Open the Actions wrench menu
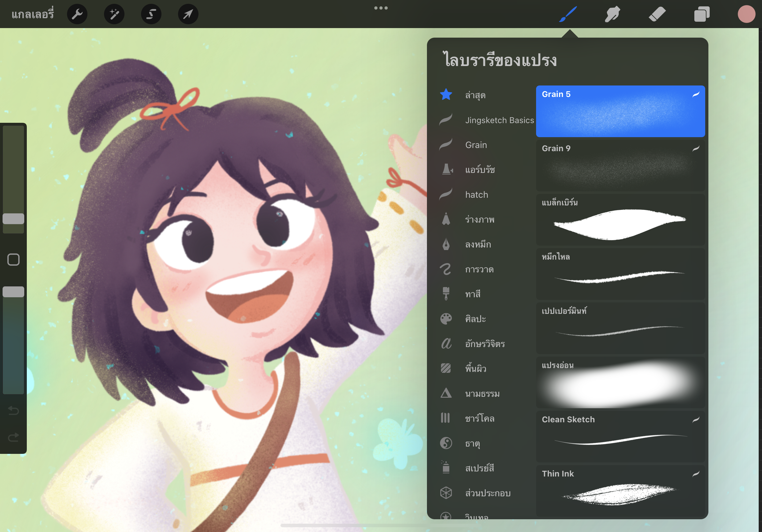Image resolution: width=762 pixels, height=532 pixels. pos(77,14)
